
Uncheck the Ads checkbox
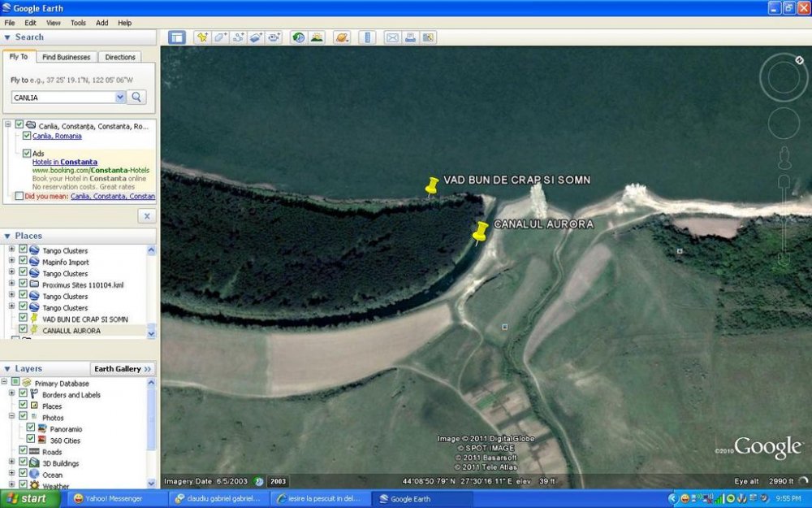click(x=27, y=154)
